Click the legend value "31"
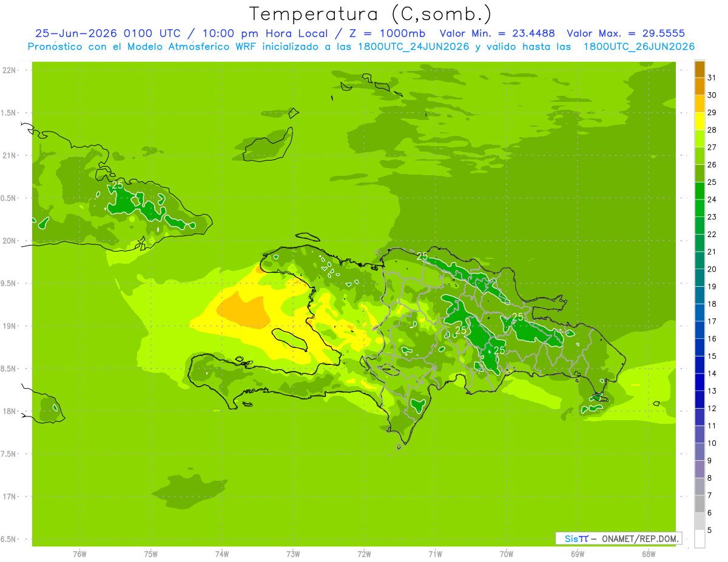This screenshot has width=728, height=562. [712, 78]
